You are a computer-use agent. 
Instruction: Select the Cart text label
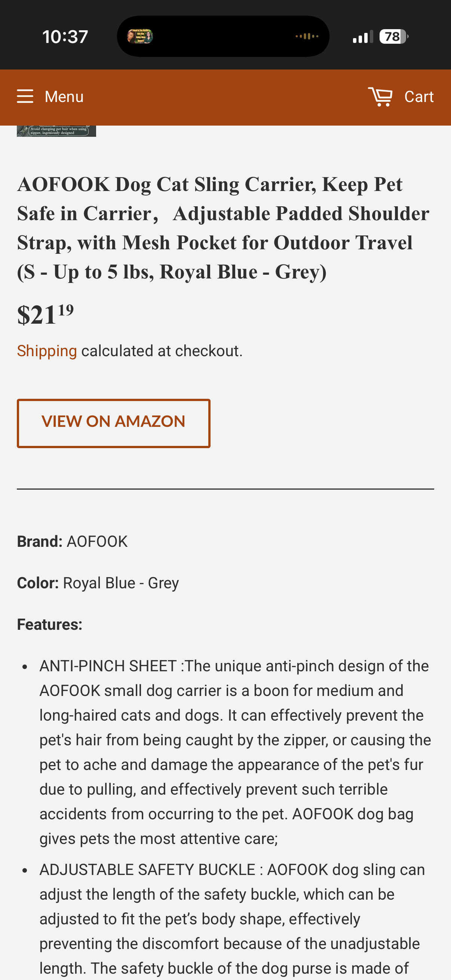(x=419, y=96)
